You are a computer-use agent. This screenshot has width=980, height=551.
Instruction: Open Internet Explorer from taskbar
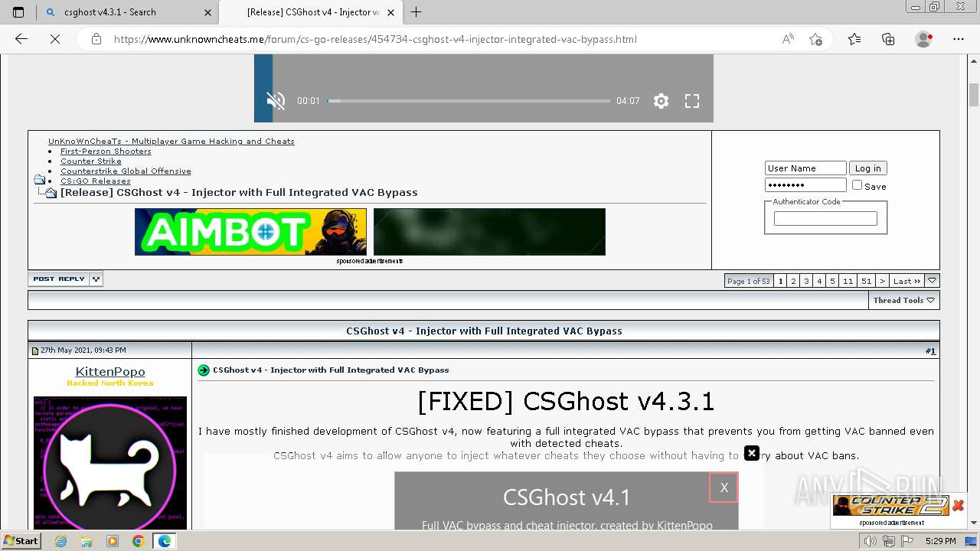click(61, 541)
